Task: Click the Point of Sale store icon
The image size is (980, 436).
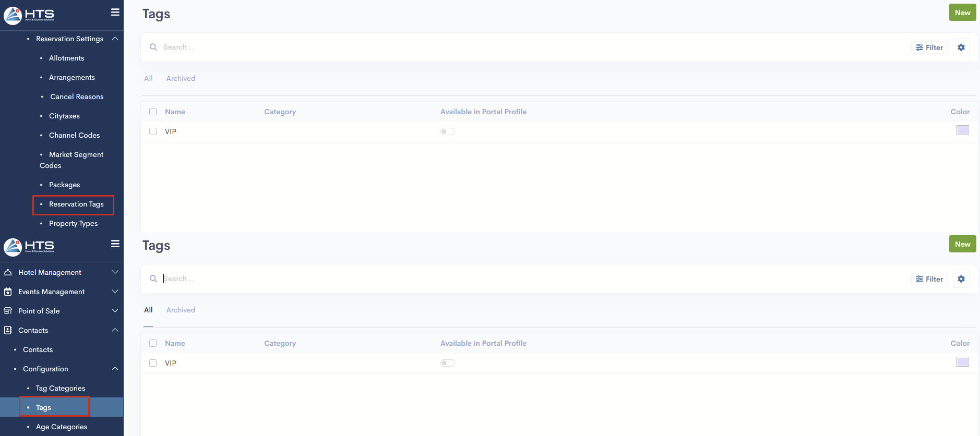Action: click(x=8, y=311)
